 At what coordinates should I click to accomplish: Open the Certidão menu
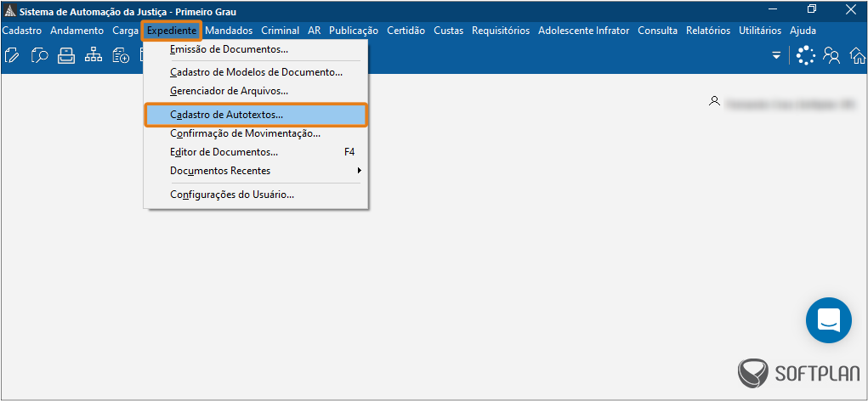point(406,31)
